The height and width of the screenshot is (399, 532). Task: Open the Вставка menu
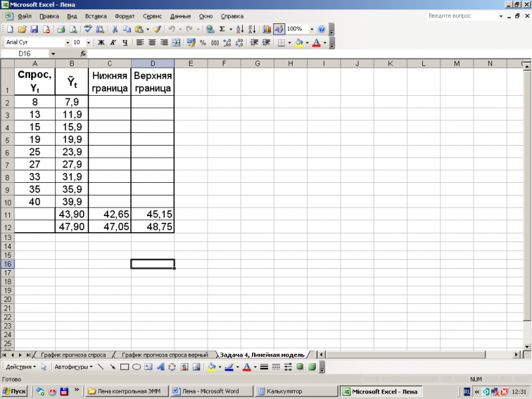(x=96, y=16)
